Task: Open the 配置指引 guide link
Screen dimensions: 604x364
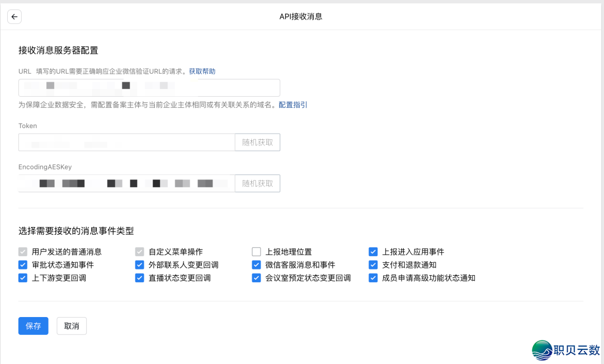Action: [292, 105]
